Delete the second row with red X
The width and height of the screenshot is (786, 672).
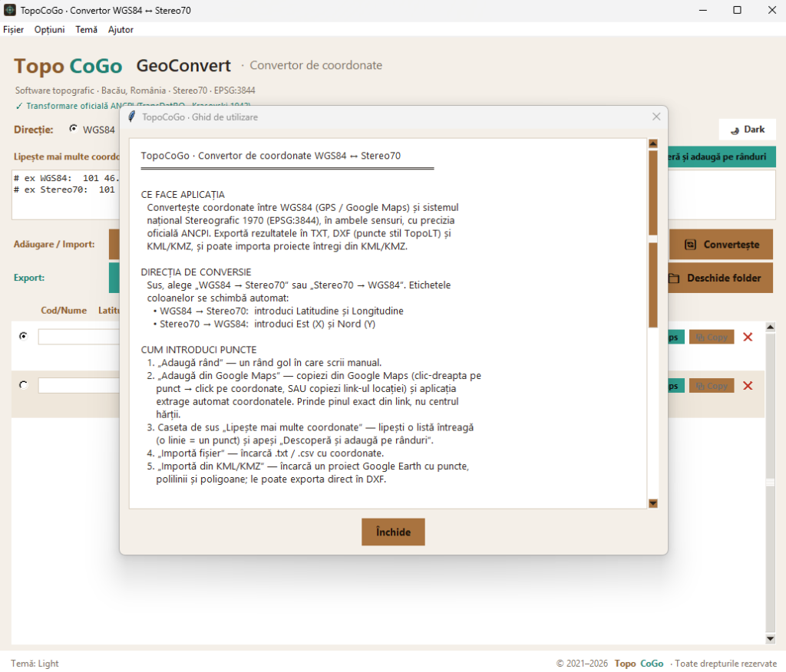click(x=748, y=385)
